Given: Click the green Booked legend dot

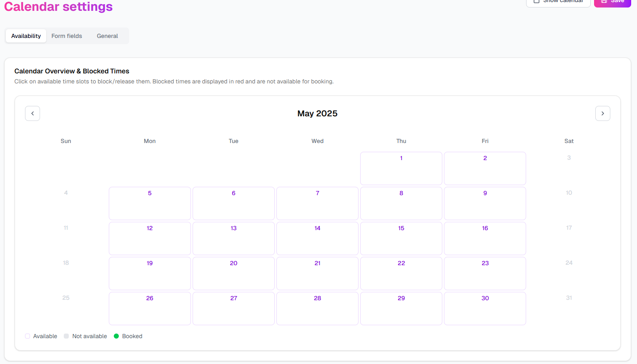Looking at the screenshot, I should point(116,336).
